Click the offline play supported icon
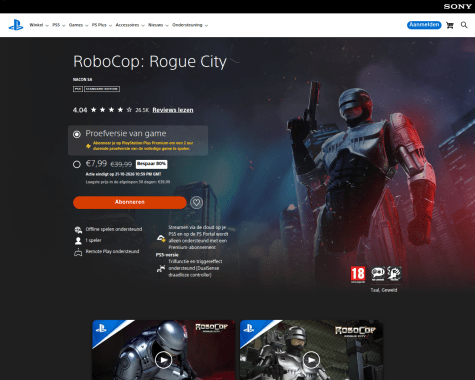475x380 pixels. (x=78, y=230)
